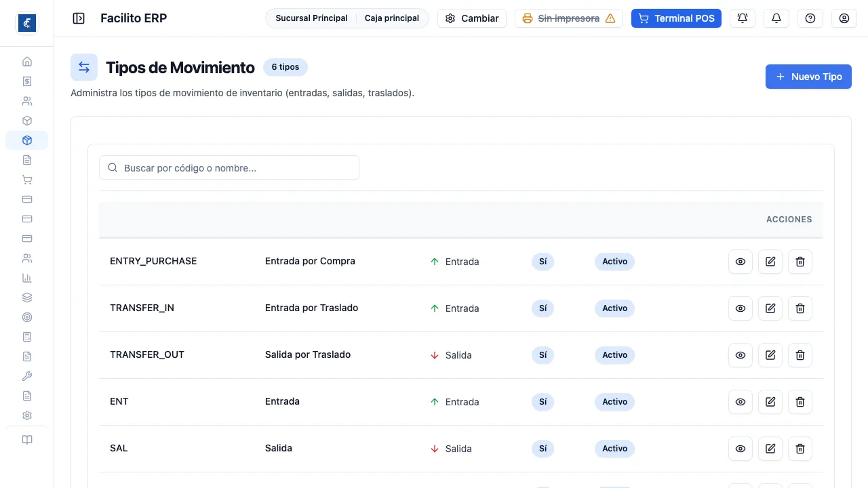Focus the Buscar por código o nombre field
Screen dimensions: 868x488
[x=229, y=168]
